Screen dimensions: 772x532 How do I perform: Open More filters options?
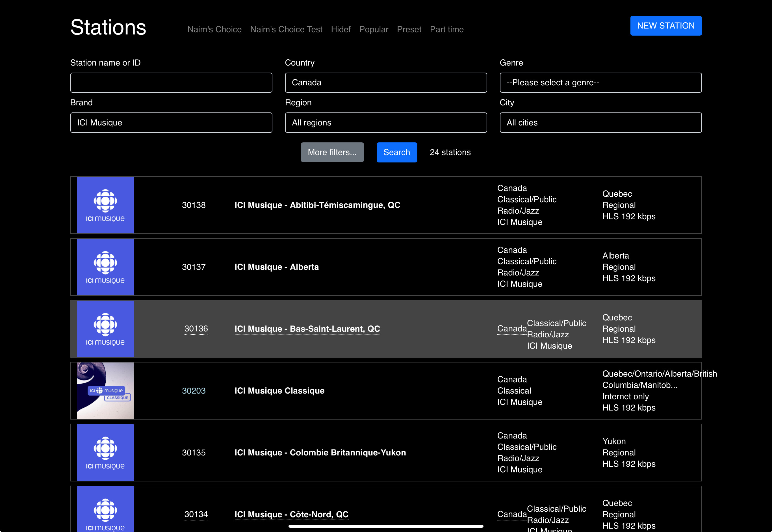tap(332, 152)
